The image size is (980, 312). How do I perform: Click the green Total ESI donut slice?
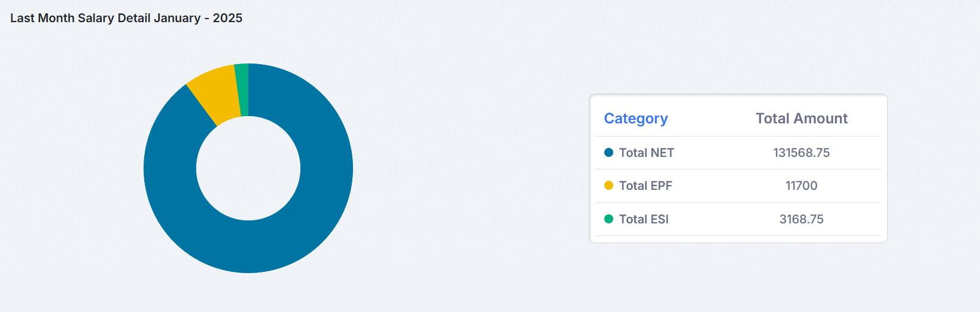(242, 90)
